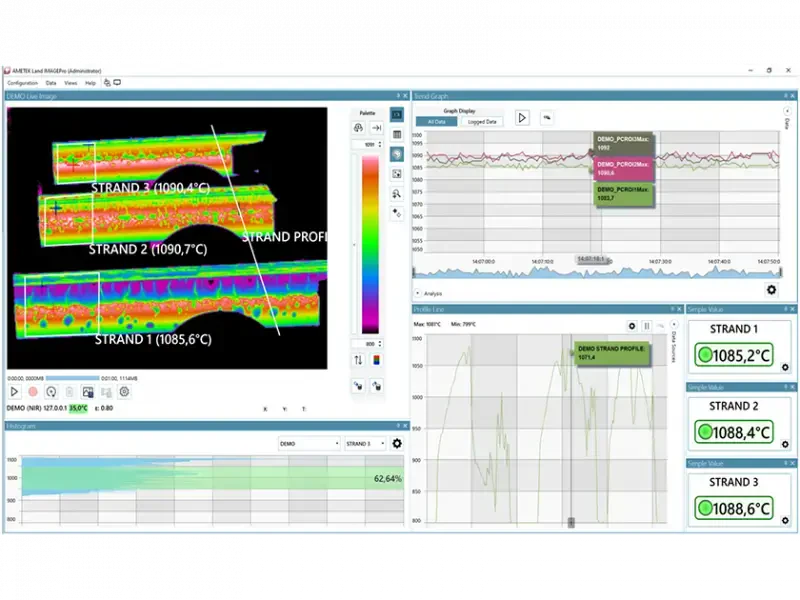Image resolution: width=800 pixels, height=600 pixels.
Task: Open the Configuration menu
Action: (22, 83)
